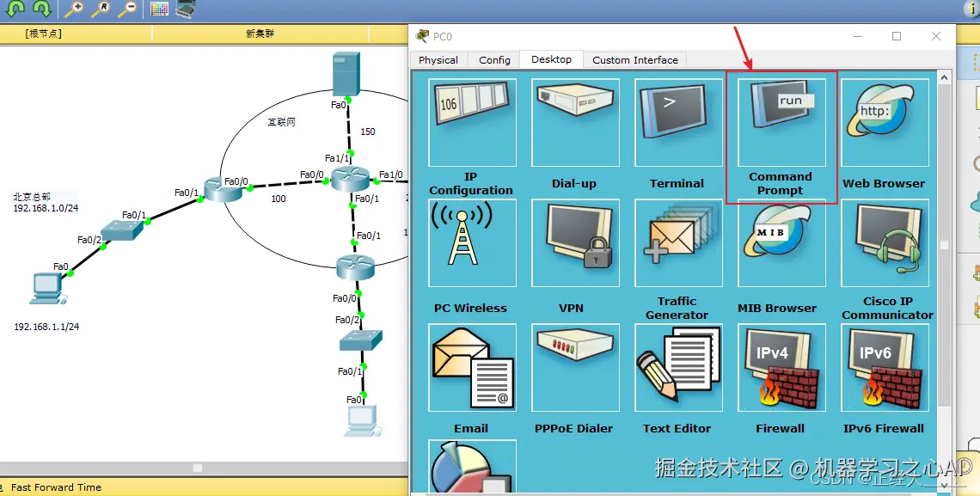Select the lower switch under Fa0/2
Screen dimensions: 980x496
[361, 340]
